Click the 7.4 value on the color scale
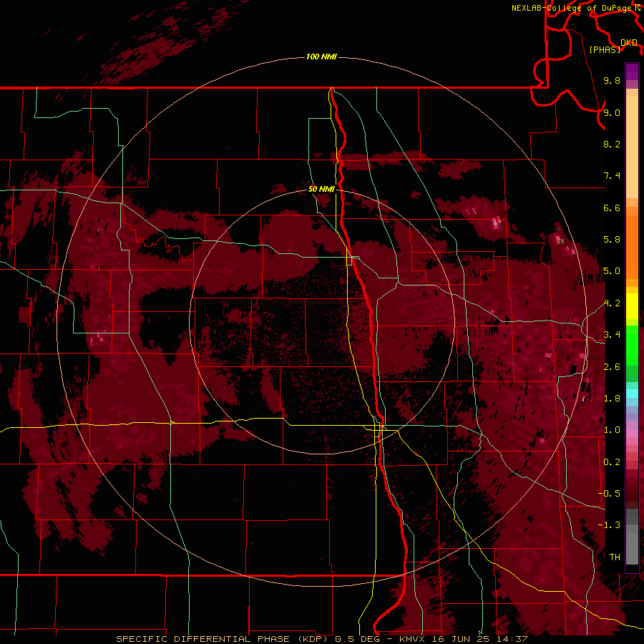The width and height of the screenshot is (644, 644). point(612,176)
